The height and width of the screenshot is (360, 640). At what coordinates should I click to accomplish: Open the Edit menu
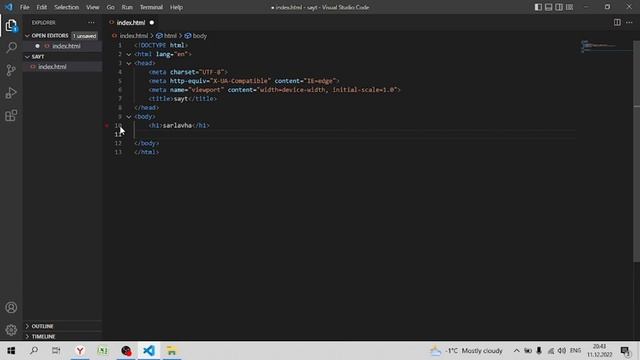[x=42, y=7]
